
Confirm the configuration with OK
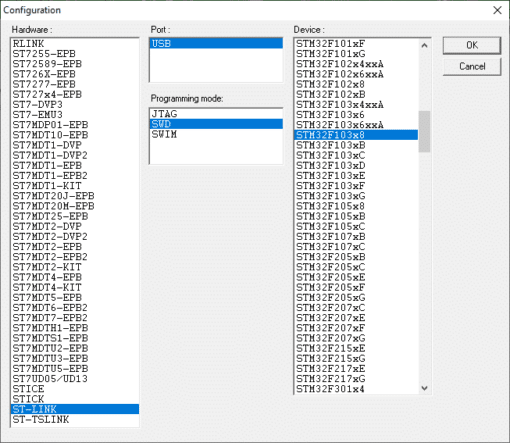(x=472, y=45)
